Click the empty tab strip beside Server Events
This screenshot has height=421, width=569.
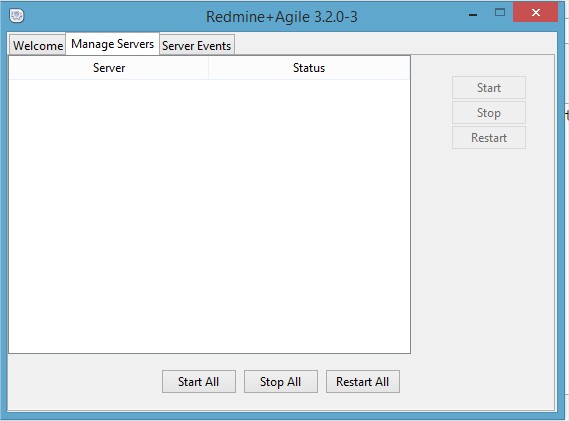(x=395, y=44)
